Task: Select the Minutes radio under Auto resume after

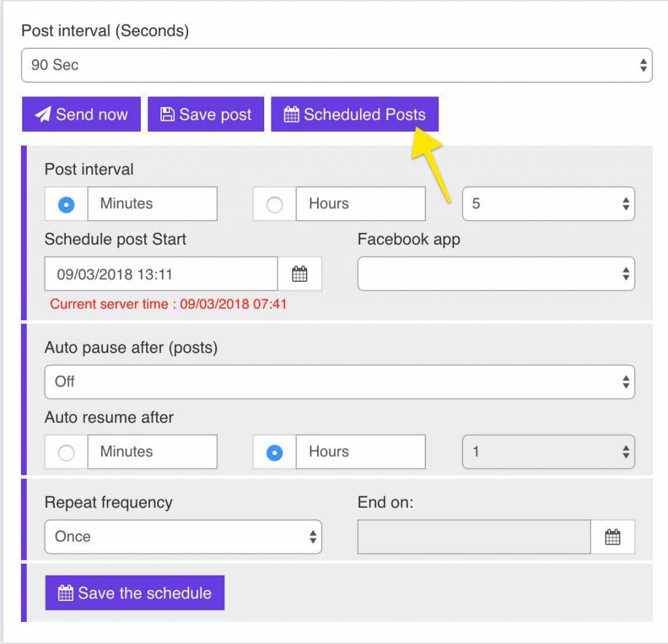Action: (x=65, y=452)
